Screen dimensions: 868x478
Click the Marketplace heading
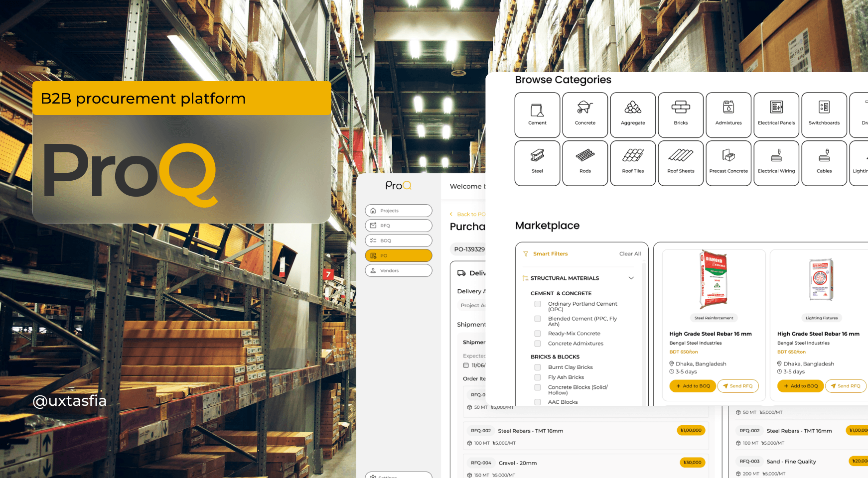(x=547, y=226)
